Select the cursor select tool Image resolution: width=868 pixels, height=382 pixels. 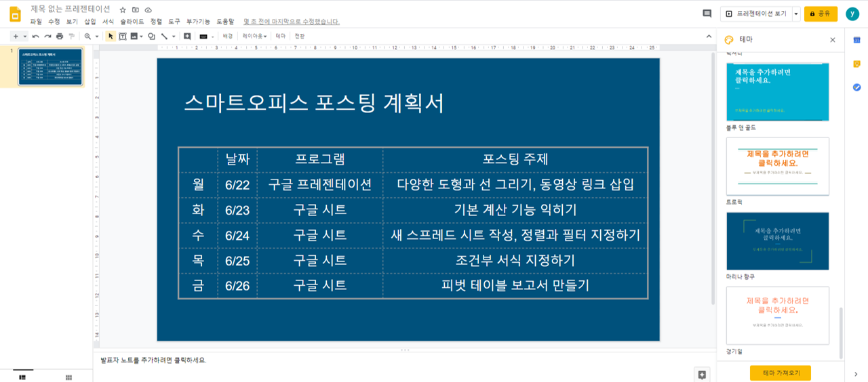(x=111, y=36)
